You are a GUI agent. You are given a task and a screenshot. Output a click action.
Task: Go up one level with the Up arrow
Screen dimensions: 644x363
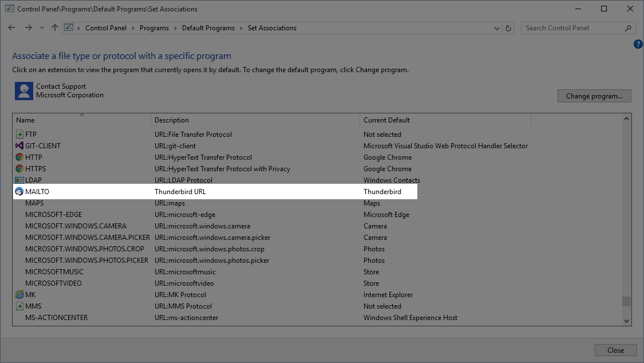click(x=54, y=28)
